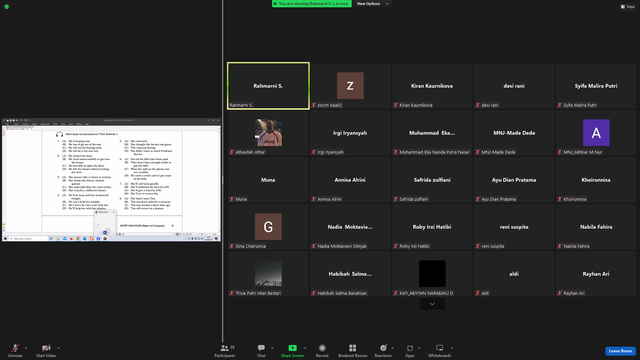Open the View Options dropdown
Image resolution: width=640 pixels, height=360 pixels.
(x=372, y=4)
